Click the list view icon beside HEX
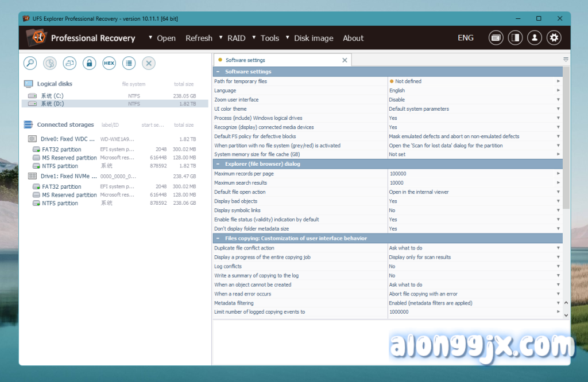 click(129, 63)
